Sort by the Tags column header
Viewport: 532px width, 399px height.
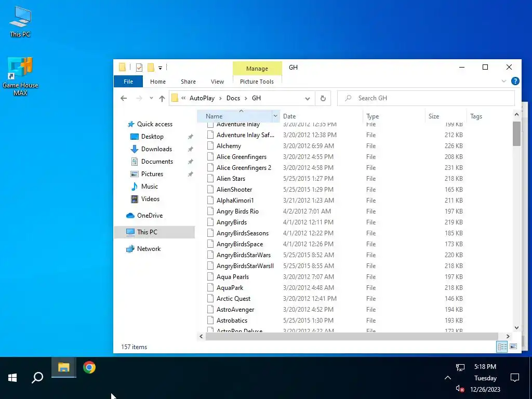[488, 116]
